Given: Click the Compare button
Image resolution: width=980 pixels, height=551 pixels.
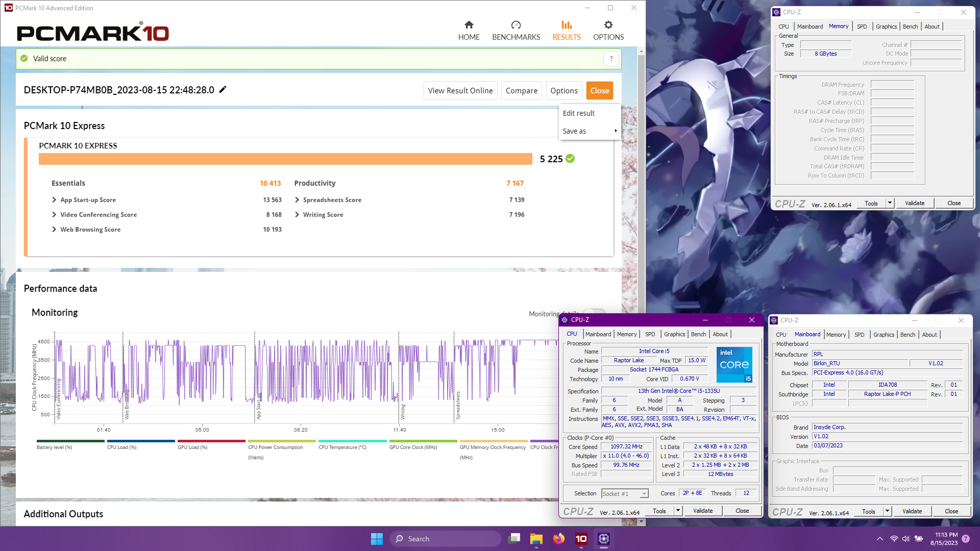Looking at the screenshot, I should [x=521, y=90].
